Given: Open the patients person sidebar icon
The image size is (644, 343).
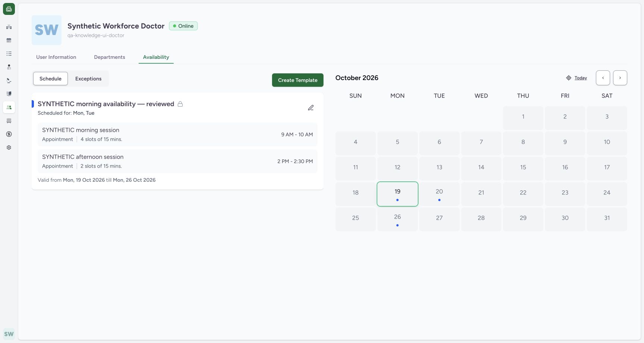Looking at the screenshot, I should pyautogui.click(x=9, y=67).
